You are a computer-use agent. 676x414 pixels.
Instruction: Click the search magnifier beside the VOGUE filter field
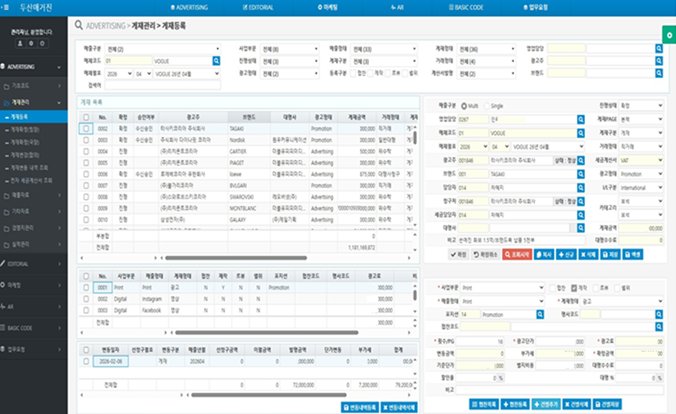[216, 61]
